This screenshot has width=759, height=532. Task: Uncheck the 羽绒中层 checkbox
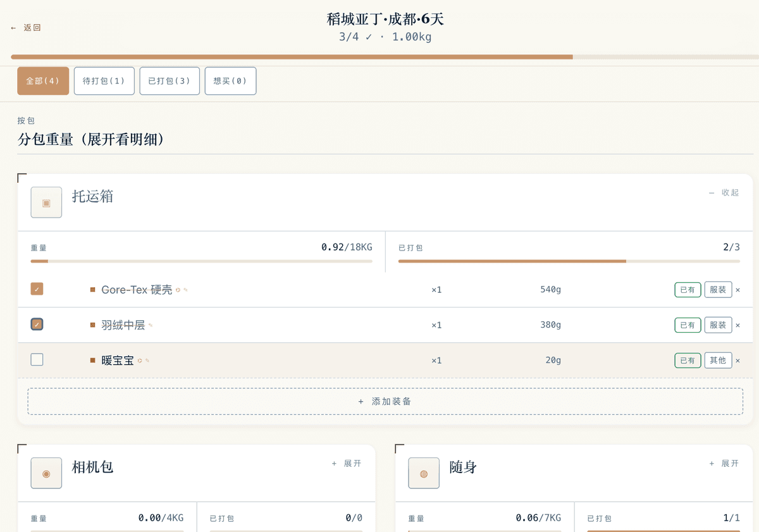tap(37, 325)
